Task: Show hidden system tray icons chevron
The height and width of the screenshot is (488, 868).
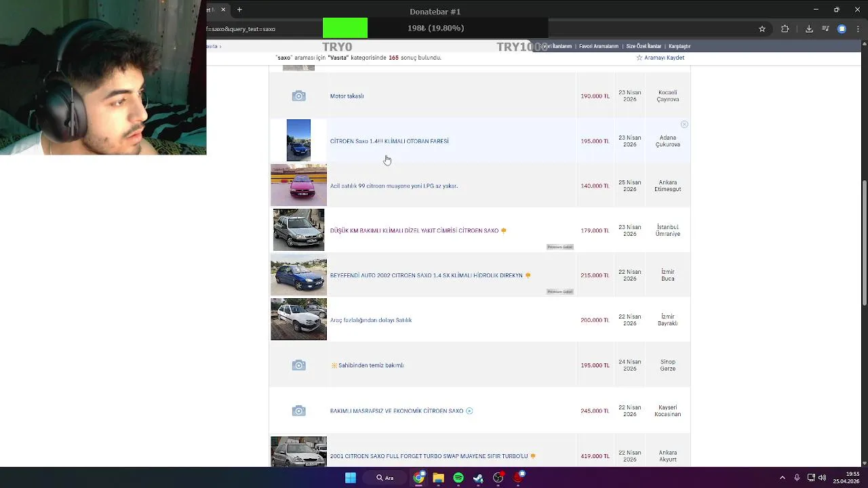Action: tap(782, 478)
